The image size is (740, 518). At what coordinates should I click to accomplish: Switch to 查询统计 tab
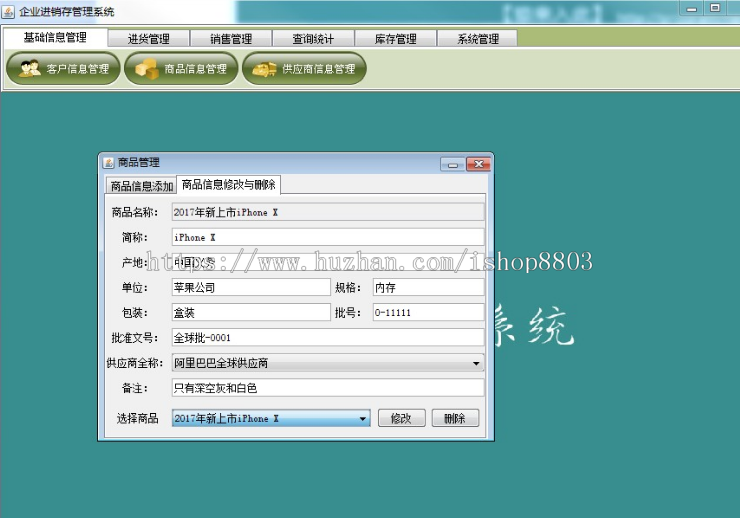tap(313, 39)
